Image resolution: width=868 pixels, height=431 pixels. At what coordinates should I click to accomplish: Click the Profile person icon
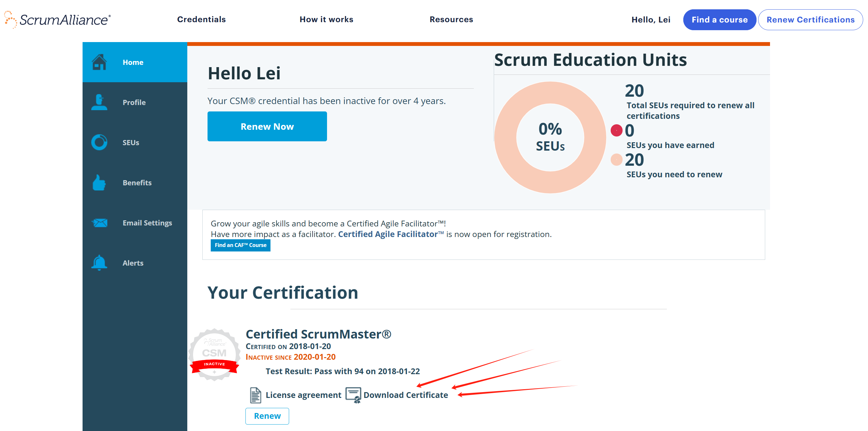99,102
